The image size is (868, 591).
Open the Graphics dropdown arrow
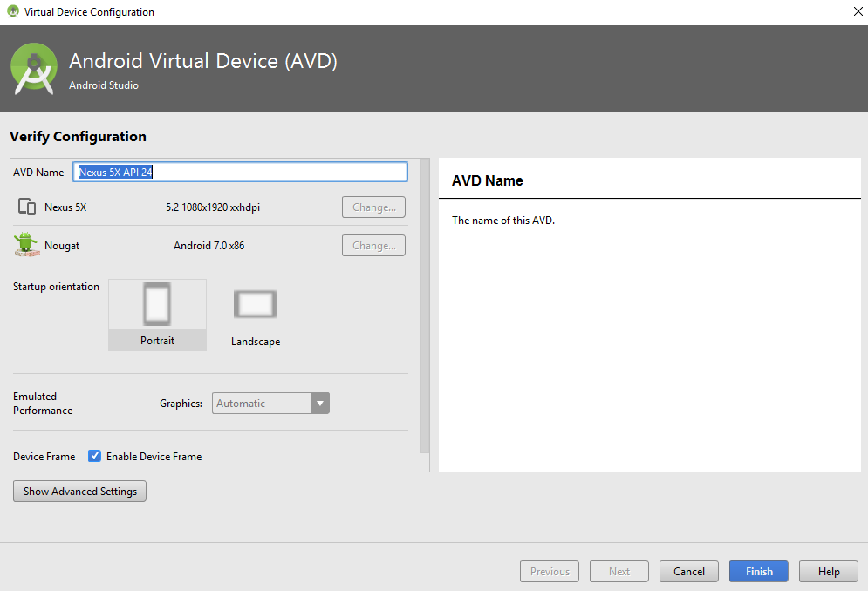point(320,404)
